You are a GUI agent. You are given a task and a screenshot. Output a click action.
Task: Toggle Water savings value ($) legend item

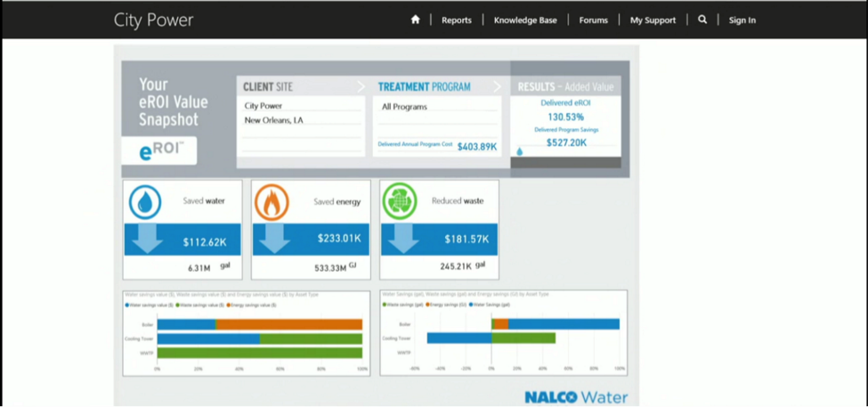click(x=150, y=305)
